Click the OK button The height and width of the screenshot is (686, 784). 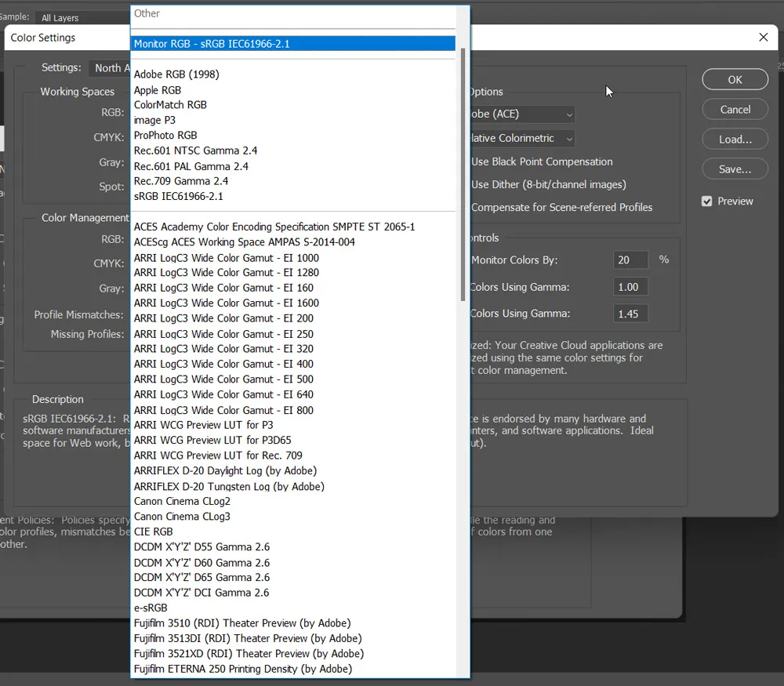click(x=735, y=79)
